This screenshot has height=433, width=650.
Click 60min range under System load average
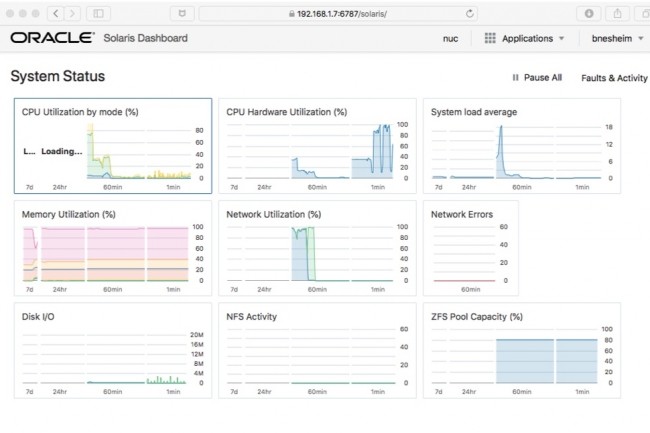(521, 187)
